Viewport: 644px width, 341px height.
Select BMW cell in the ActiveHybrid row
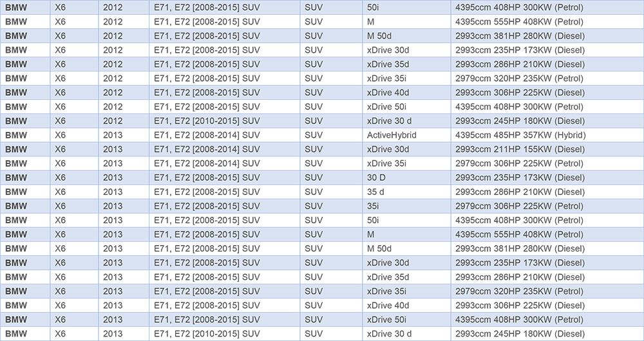tap(16, 135)
